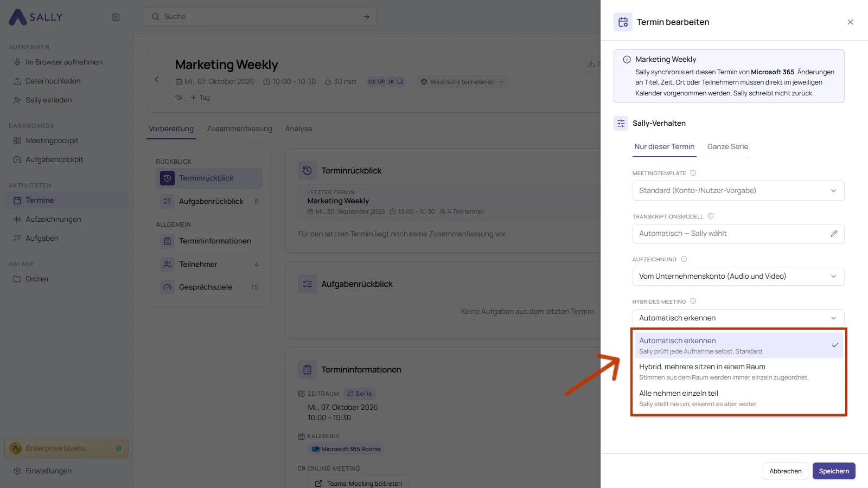
Task: Click the info icon next to Meetingtemplate
Action: [693, 173]
